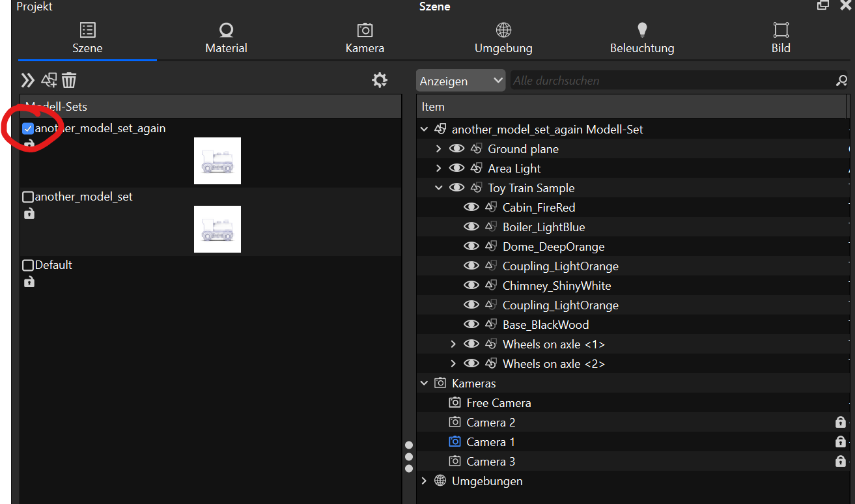855x504 pixels.
Task: Open the Kamera tab
Action: pos(365,38)
